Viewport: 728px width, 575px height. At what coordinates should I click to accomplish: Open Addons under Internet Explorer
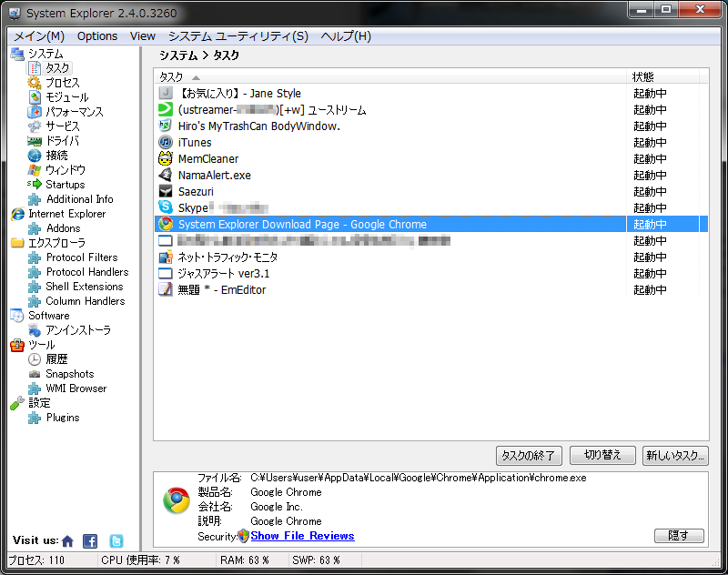coord(63,228)
